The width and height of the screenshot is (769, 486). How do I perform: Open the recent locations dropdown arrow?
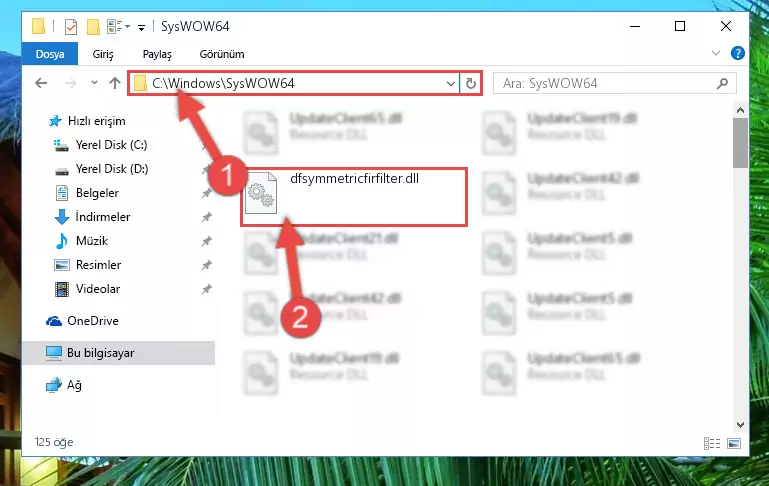(94, 83)
